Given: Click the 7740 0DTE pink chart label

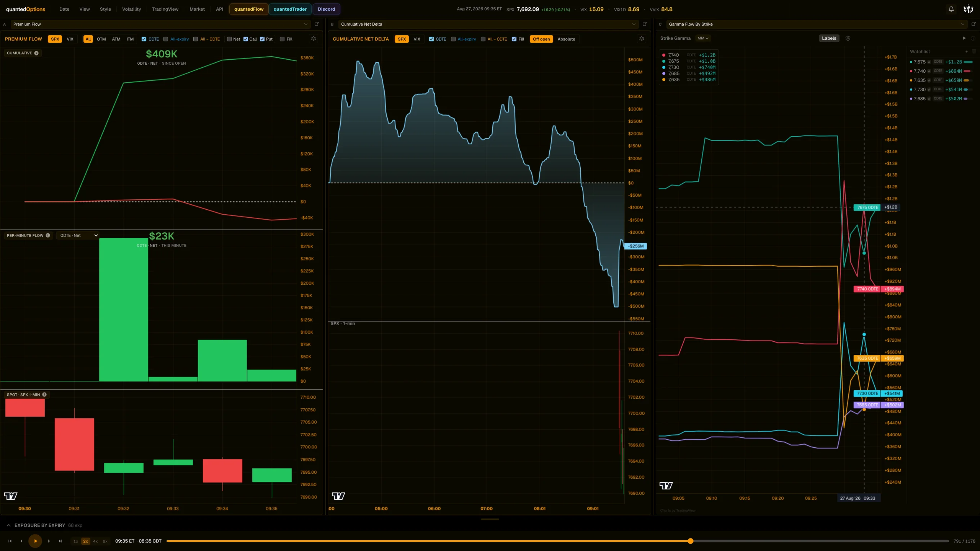Looking at the screenshot, I should pyautogui.click(x=867, y=289).
